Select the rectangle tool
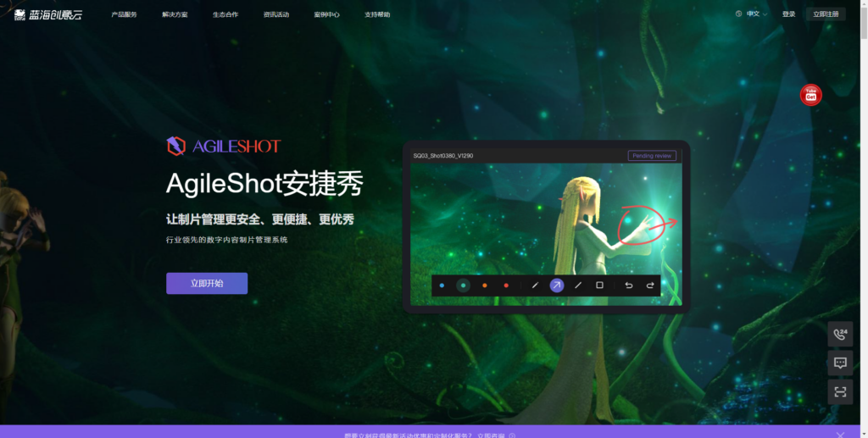868x438 pixels. tap(599, 286)
